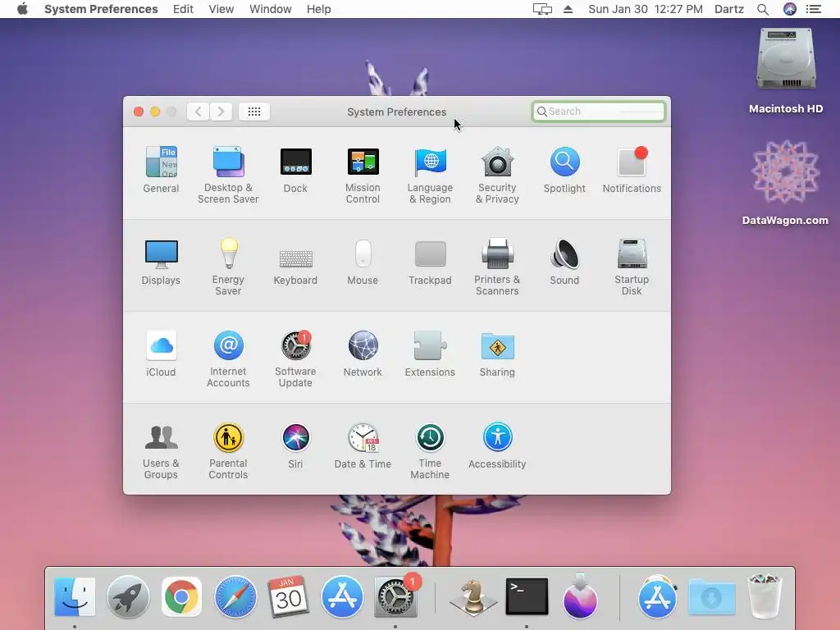Screen dimensions: 840x630
Task: Open Notifications preferences
Action: [x=632, y=169]
